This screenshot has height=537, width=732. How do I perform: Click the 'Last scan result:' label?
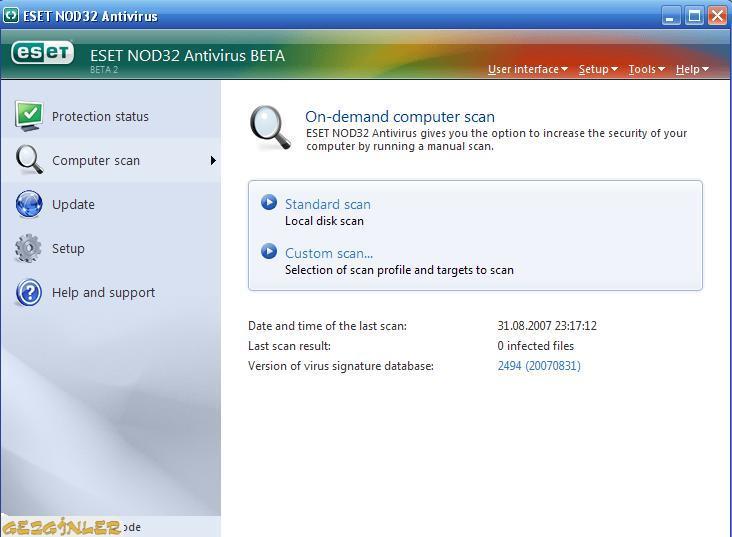tap(289, 346)
